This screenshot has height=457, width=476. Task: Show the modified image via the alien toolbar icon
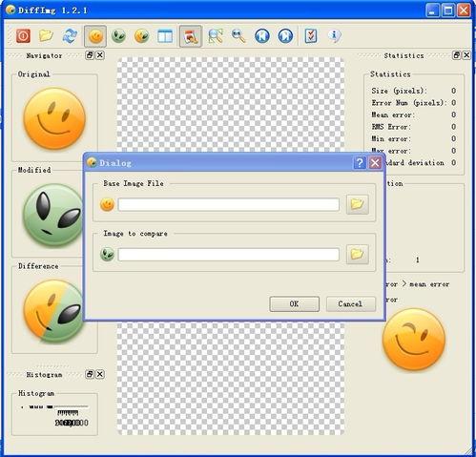[118, 36]
